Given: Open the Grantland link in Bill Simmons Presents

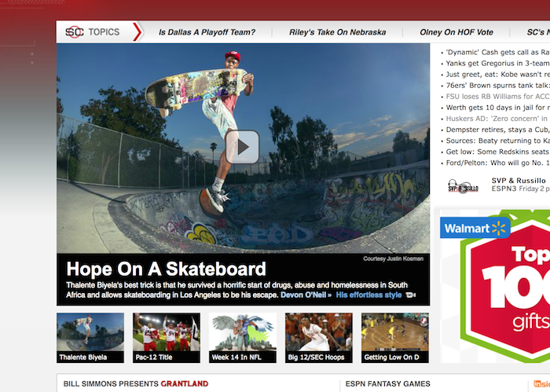Looking at the screenshot, I should click(185, 383).
